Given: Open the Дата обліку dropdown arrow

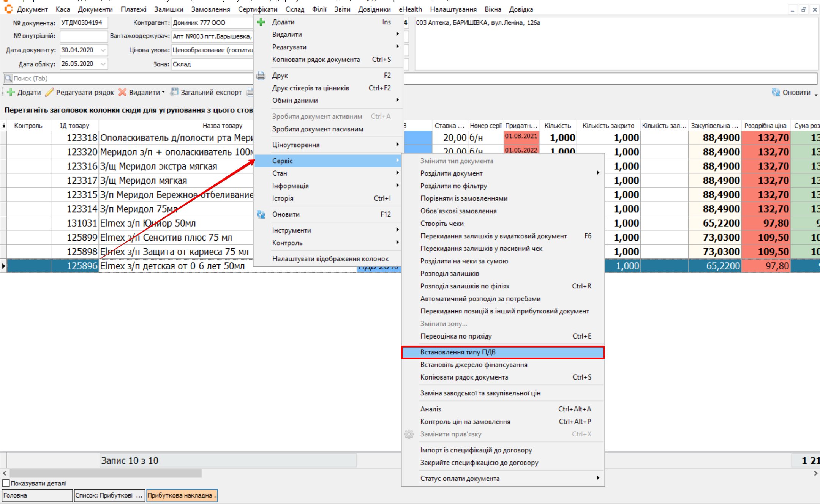Looking at the screenshot, I should click(103, 64).
